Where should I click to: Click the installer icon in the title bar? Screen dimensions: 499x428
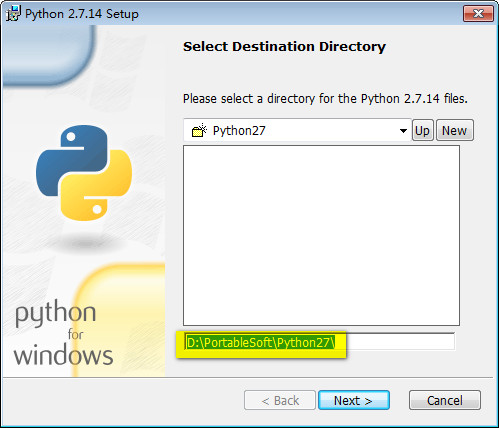click(13, 14)
